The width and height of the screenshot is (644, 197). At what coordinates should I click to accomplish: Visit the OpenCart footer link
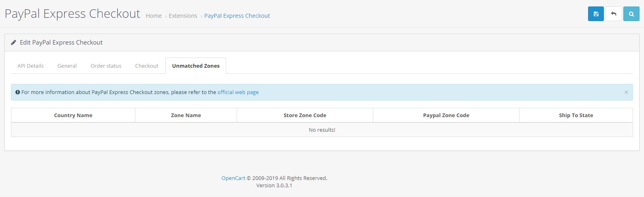[233, 178]
